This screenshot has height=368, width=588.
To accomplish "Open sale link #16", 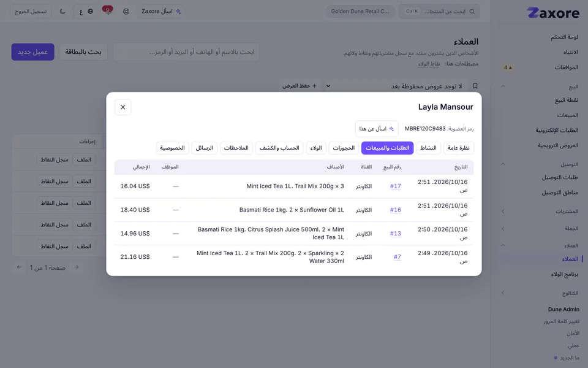I will click(396, 210).
